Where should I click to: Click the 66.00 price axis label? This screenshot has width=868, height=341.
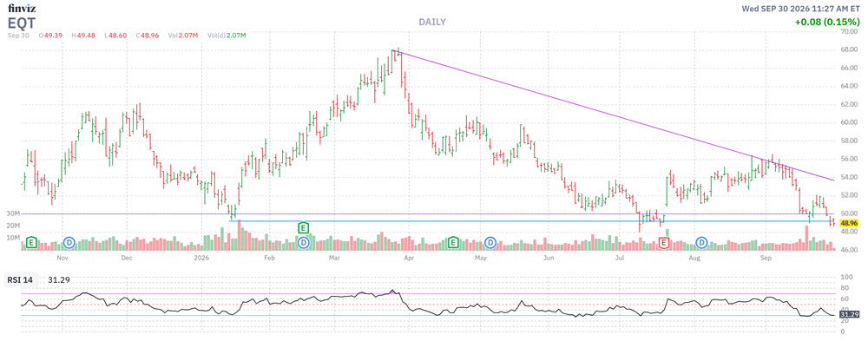849,68
